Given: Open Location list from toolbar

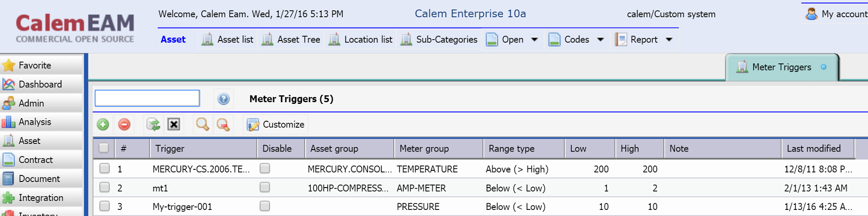Looking at the screenshot, I should (360, 40).
